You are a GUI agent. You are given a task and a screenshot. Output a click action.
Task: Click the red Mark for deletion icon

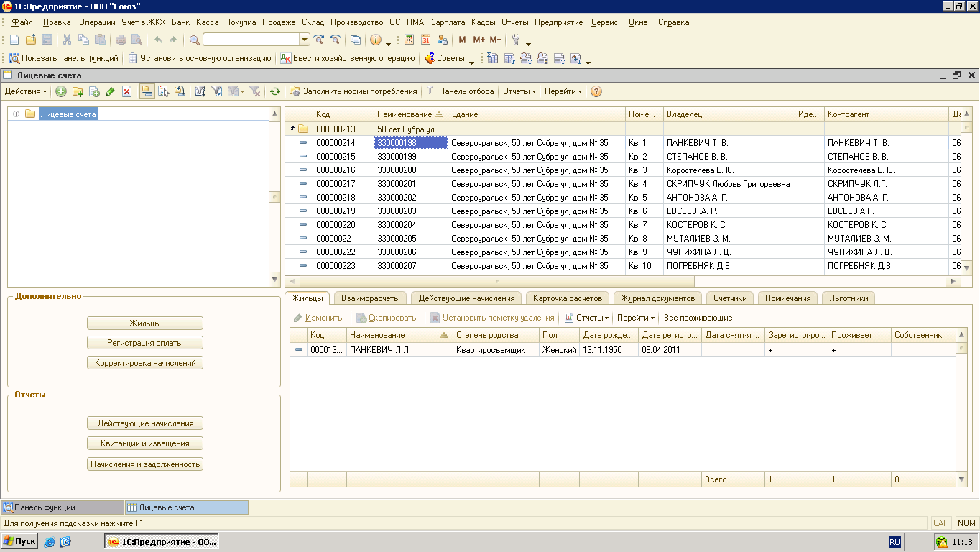click(126, 91)
